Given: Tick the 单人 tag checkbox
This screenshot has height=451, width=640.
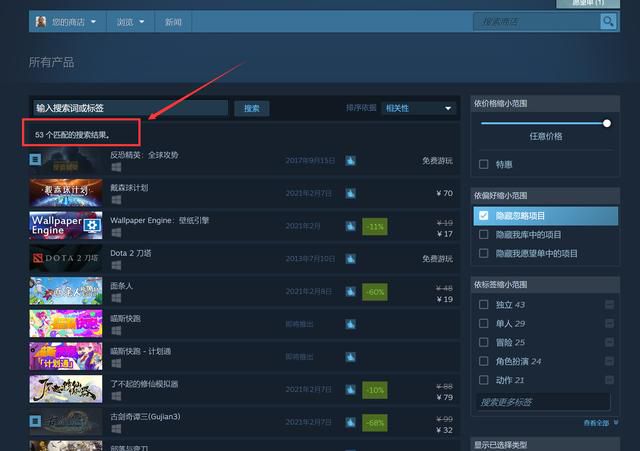Looking at the screenshot, I should [x=484, y=323].
